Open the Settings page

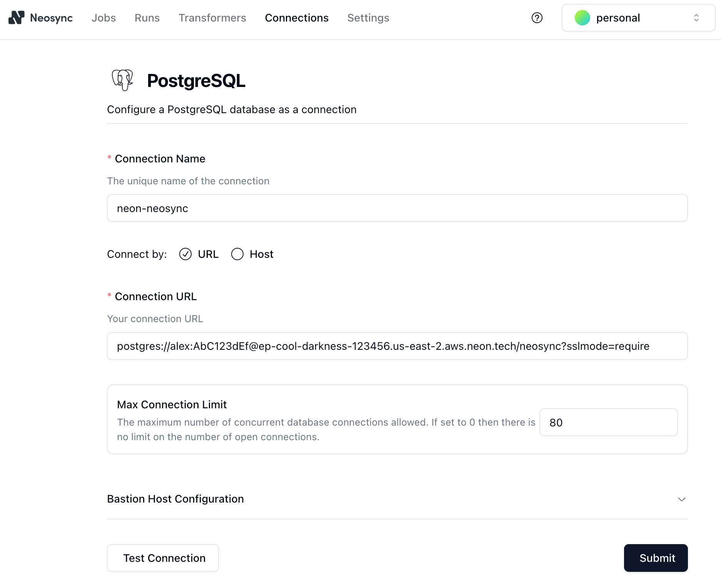pyautogui.click(x=368, y=18)
